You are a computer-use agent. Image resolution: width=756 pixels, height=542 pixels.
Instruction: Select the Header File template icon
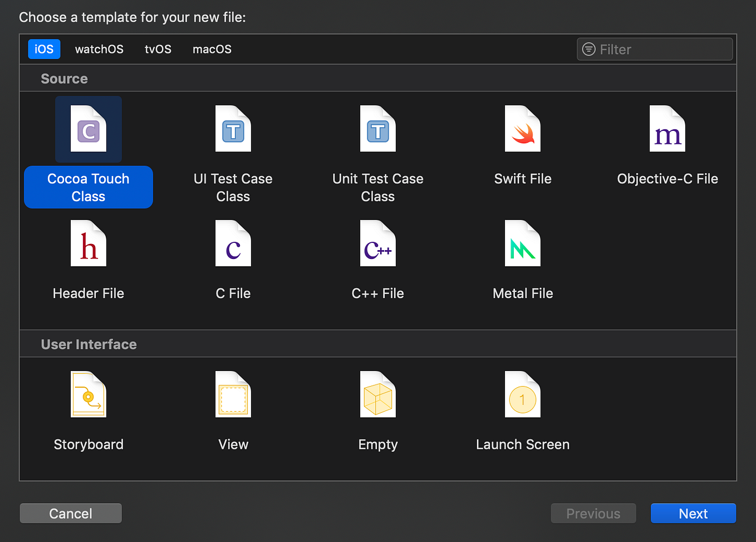pos(88,243)
